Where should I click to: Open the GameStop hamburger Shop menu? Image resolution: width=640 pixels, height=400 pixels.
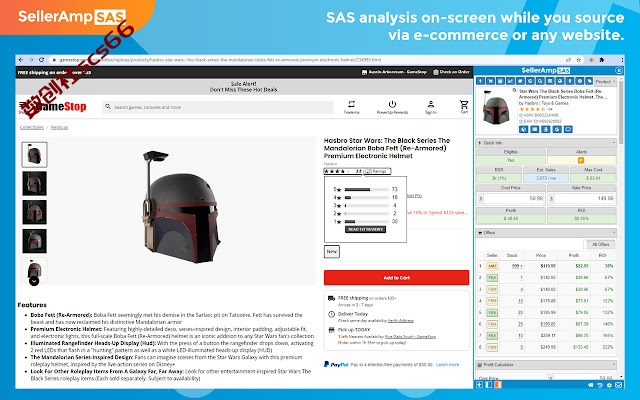click(x=22, y=106)
